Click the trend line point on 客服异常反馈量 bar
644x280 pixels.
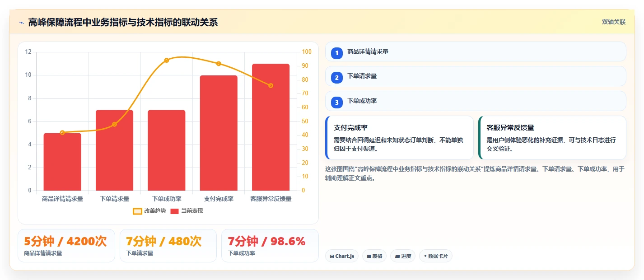point(271,85)
